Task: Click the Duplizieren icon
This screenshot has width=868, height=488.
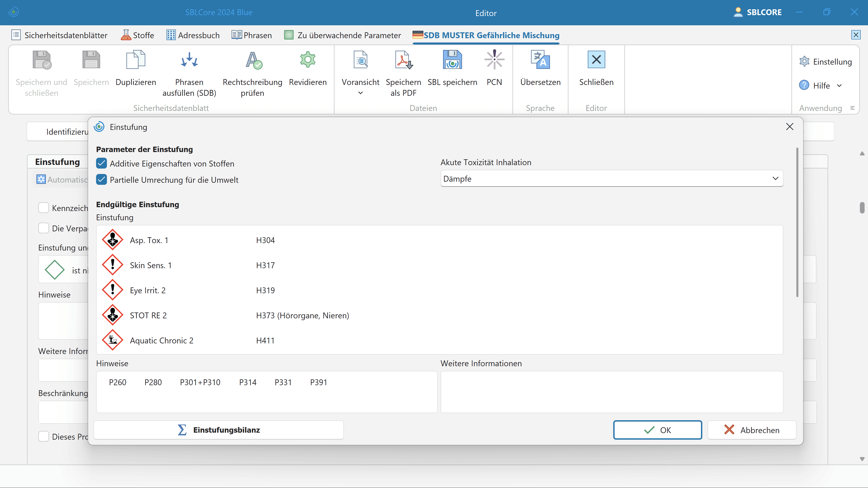Action: [x=135, y=60]
